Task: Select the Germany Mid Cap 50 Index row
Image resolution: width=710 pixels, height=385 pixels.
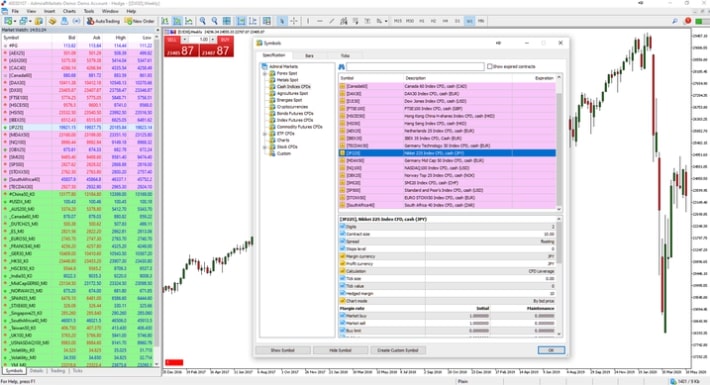Action: [x=447, y=161]
